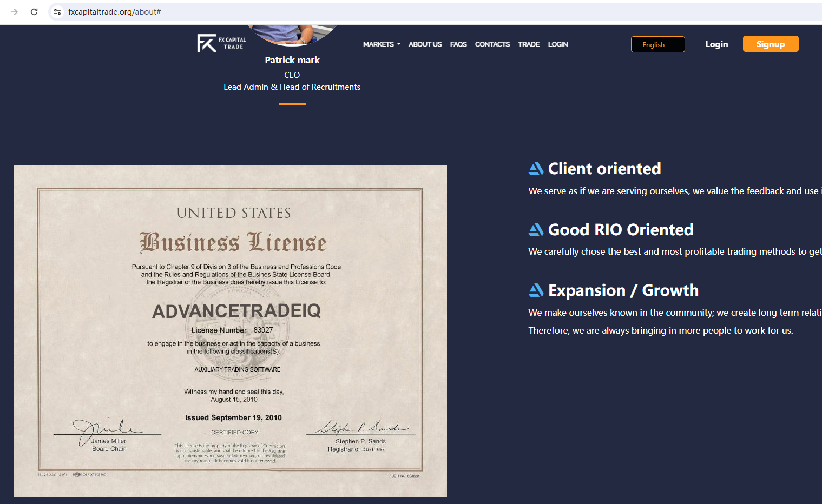The height and width of the screenshot is (504, 822).
Task: Click the FX Capital Trade logo
Action: point(221,43)
